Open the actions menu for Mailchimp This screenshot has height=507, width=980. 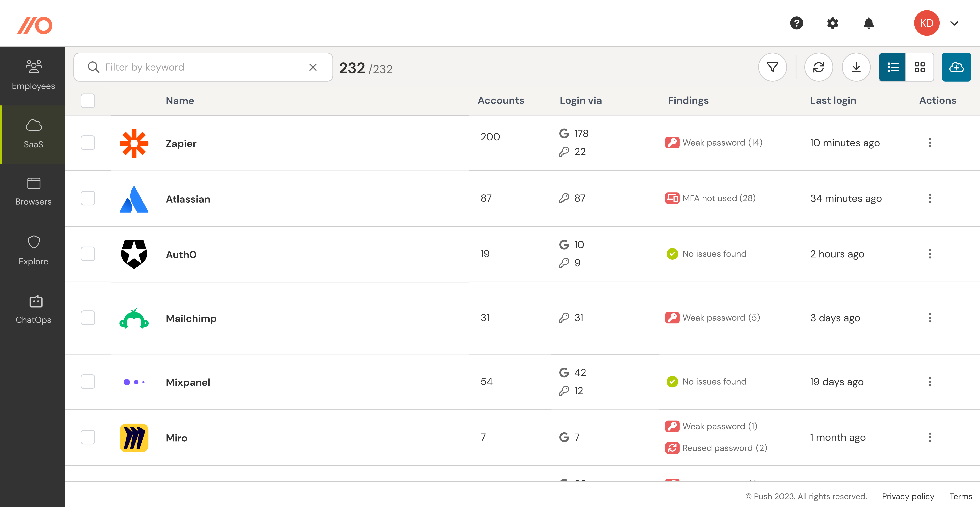930,318
